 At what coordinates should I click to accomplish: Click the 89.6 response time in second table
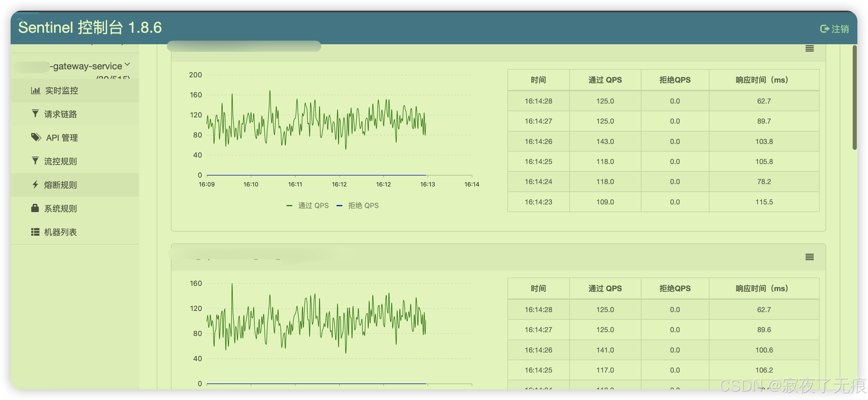(x=764, y=329)
